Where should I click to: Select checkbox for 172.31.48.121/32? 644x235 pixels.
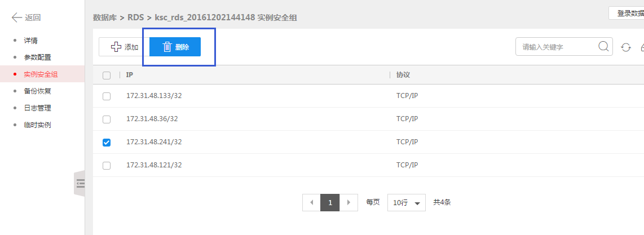tap(107, 166)
